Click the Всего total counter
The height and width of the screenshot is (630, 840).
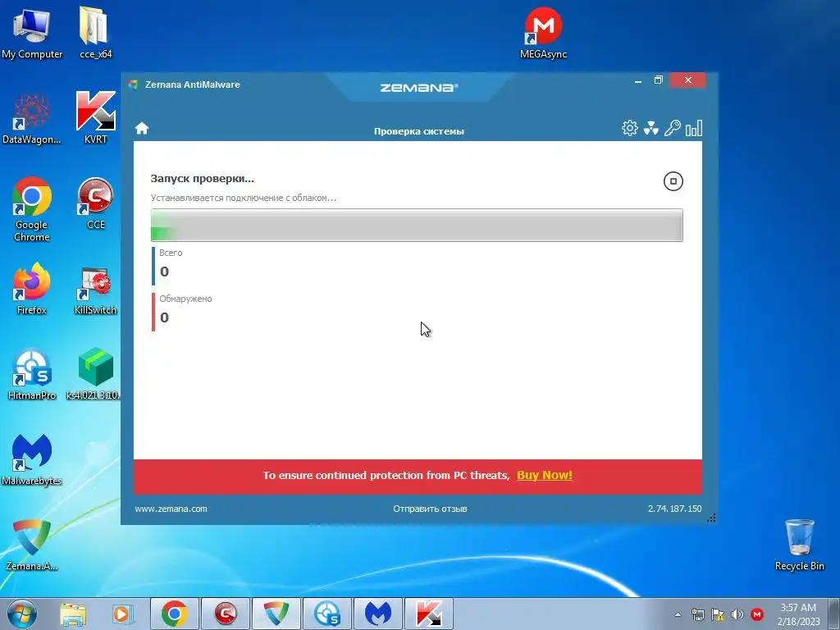coord(167,264)
